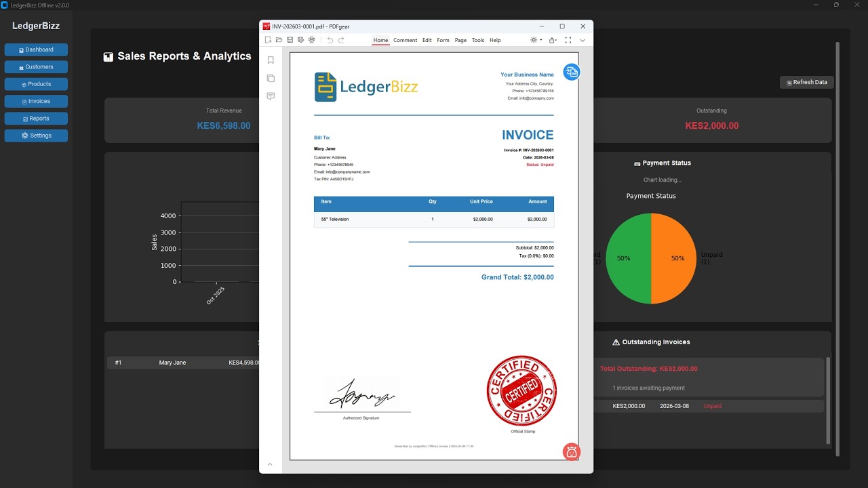This screenshot has width=868, height=488.
Task: Open the comments panel icon in sidebar
Action: pos(271,96)
